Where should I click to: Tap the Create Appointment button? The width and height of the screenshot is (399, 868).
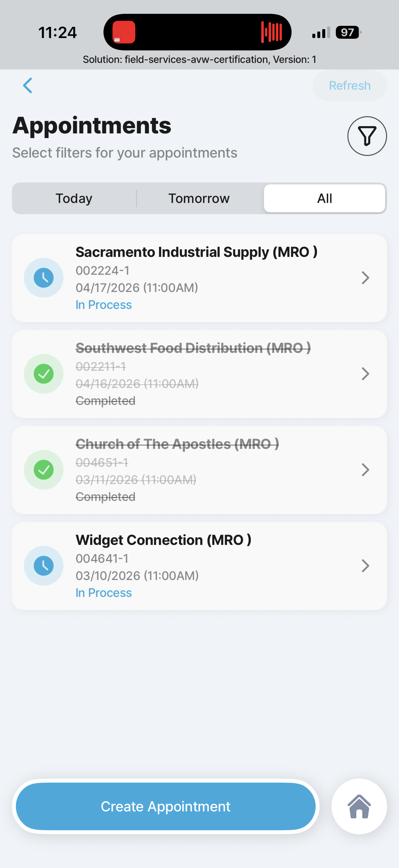(x=166, y=806)
